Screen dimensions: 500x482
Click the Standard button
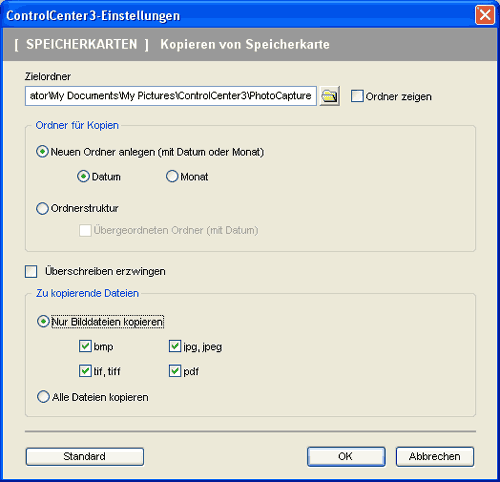pos(85,456)
